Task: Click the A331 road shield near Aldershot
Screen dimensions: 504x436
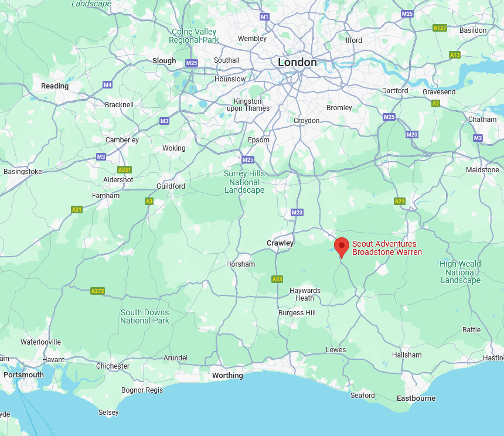Action: pos(125,169)
